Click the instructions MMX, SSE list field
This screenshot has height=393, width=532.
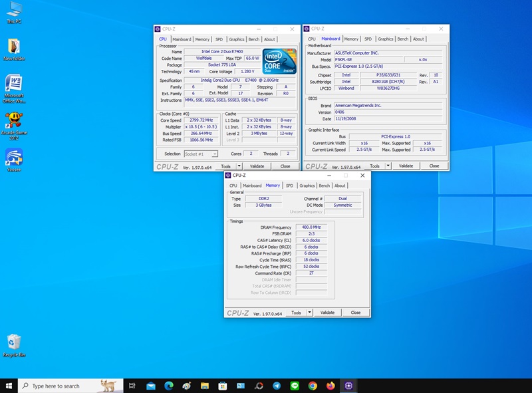[240, 103]
